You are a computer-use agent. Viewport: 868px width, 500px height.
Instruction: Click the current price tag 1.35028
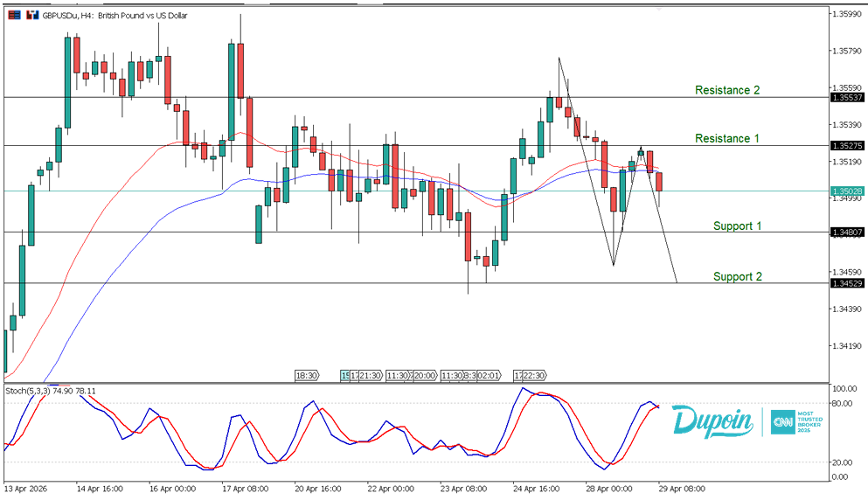[847, 191]
